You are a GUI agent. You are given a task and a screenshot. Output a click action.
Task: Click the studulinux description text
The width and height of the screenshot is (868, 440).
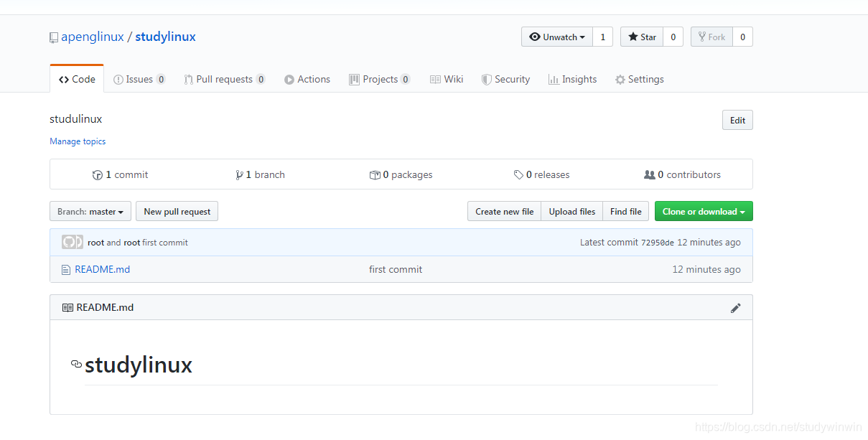click(x=75, y=119)
